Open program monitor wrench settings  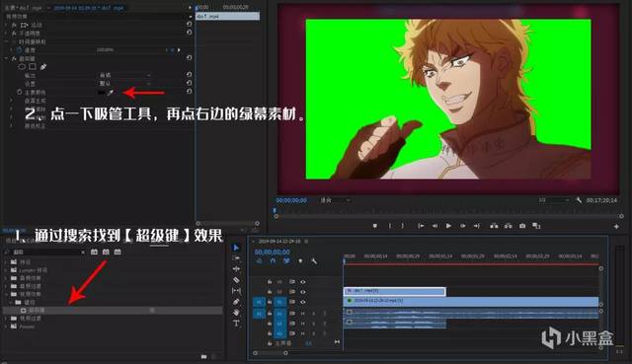coord(579,200)
